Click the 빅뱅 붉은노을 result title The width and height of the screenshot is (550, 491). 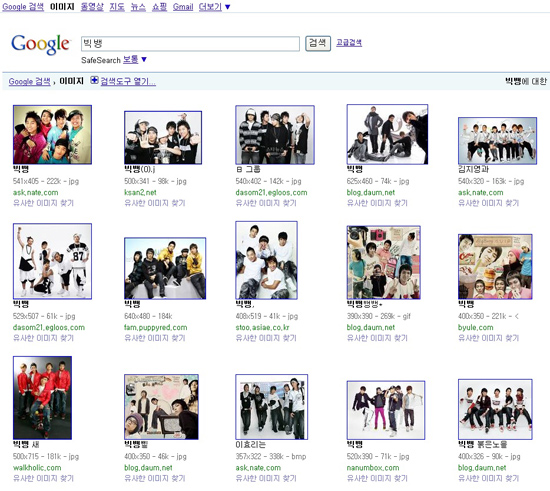(x=483, y=445)
